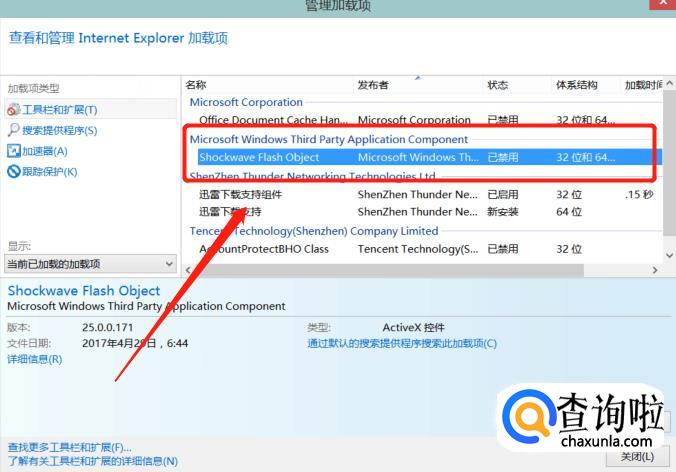Click the Tracking Protection (跟踪保护) icon

(x=13, y=172)
